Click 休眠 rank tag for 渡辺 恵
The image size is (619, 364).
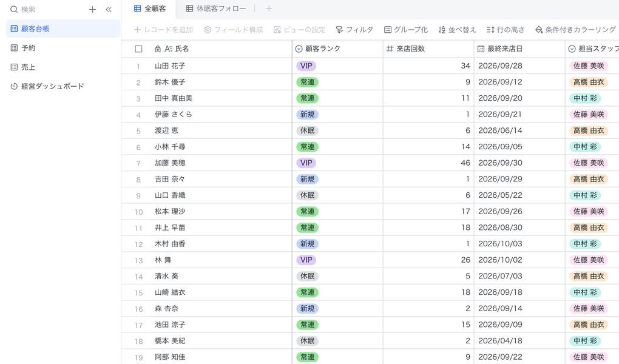point(308,130)
